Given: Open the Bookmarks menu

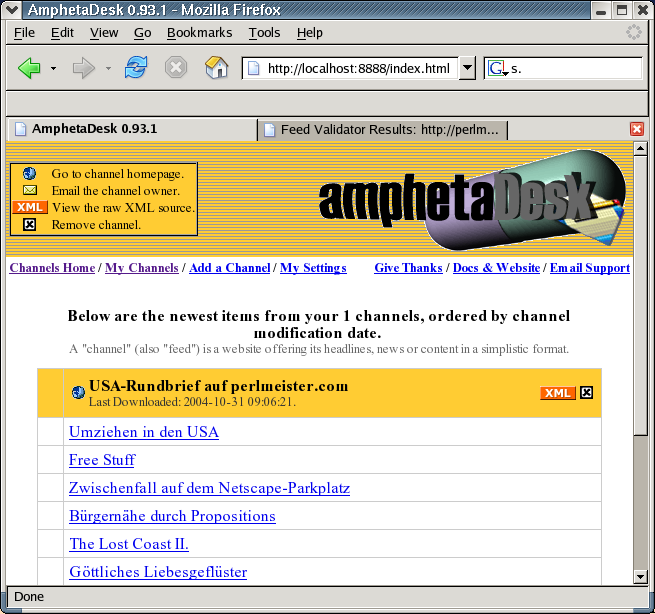Looking at the screenshot, I should click(199, 33).
